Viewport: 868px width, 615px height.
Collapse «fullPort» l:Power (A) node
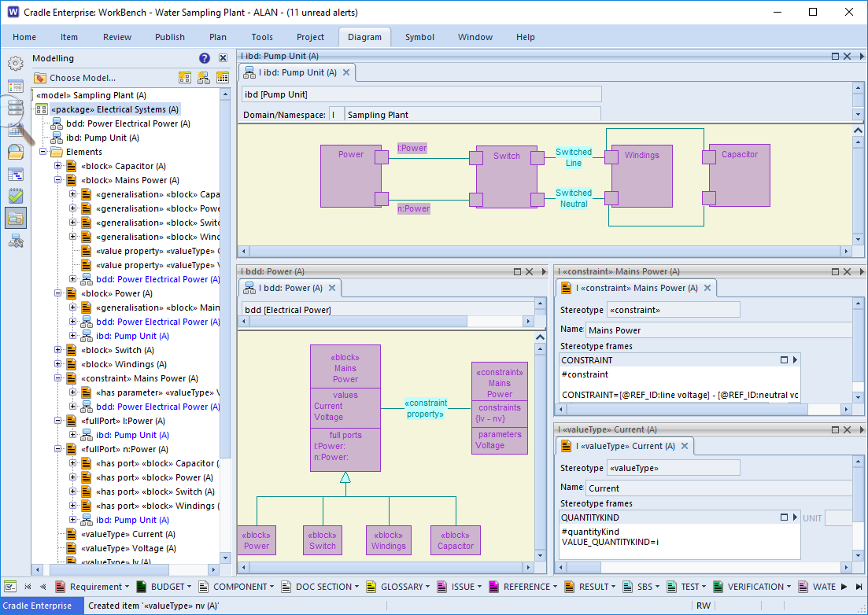point(57,420)
